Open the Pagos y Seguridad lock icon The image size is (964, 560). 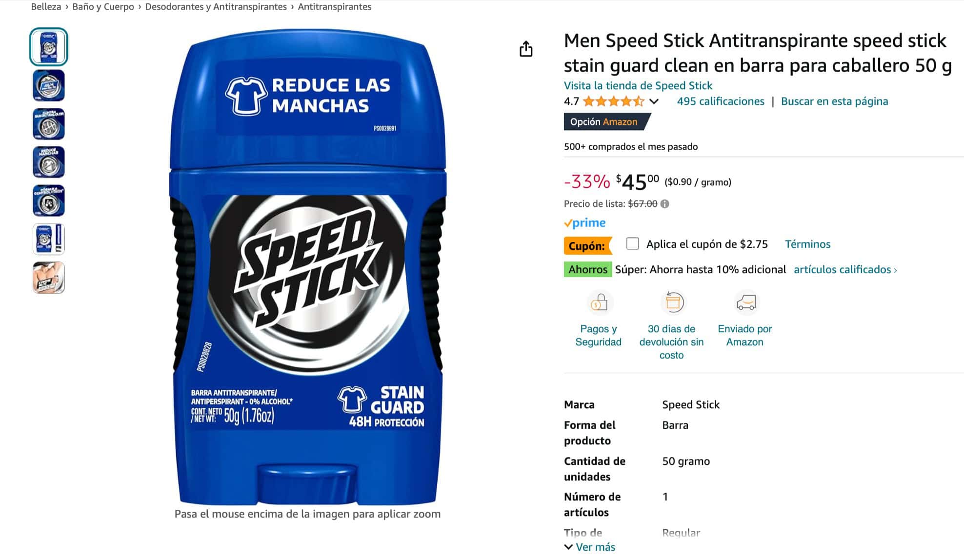(x=599, y=303)
